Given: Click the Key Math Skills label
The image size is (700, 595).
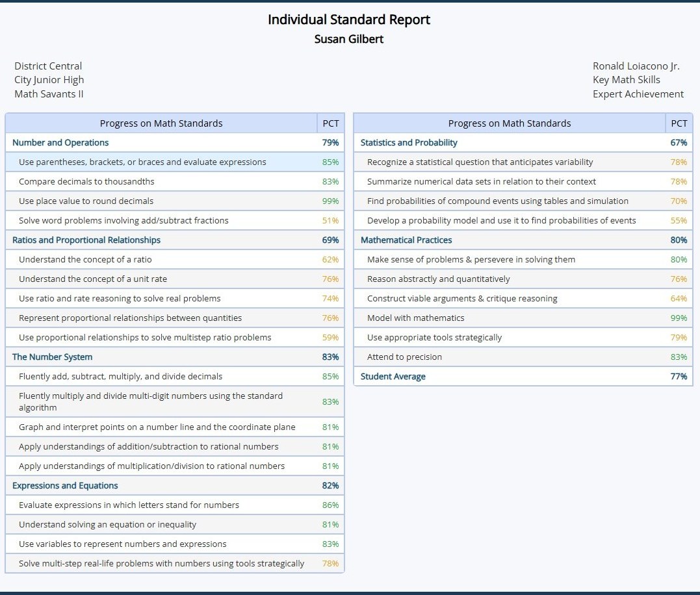Looking at the screenshot, I should point(627,80).
